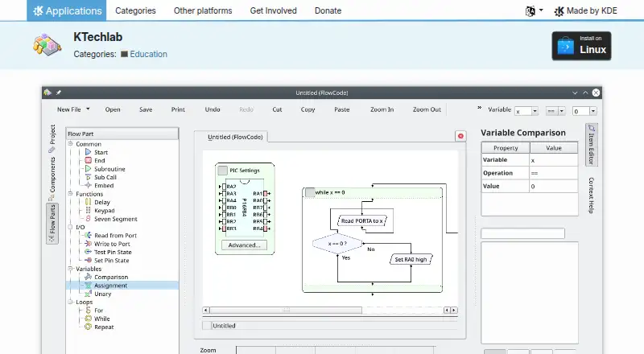Viewport: 644px width, 354px height.
Task: Open the Donate page
Action: coord(328,10)
